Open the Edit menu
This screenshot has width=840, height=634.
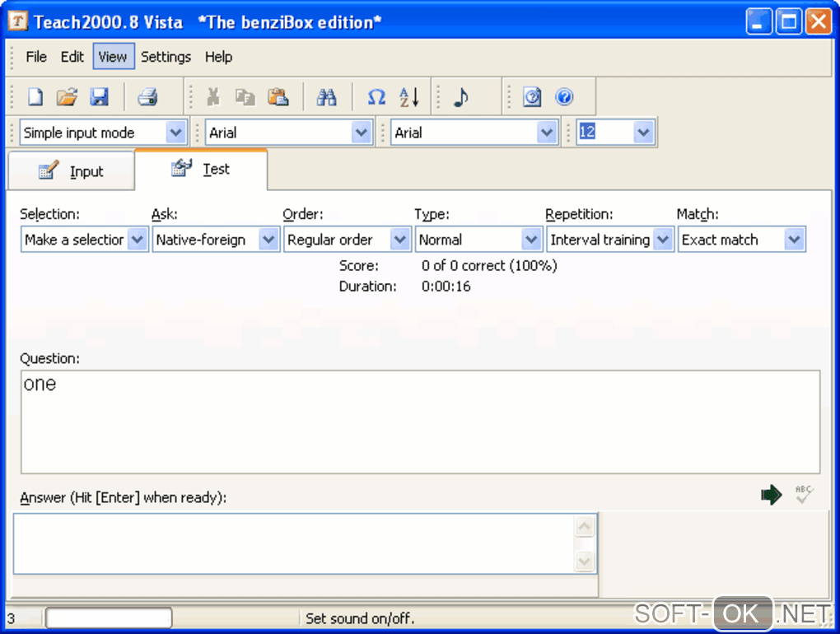pos(72,57)
